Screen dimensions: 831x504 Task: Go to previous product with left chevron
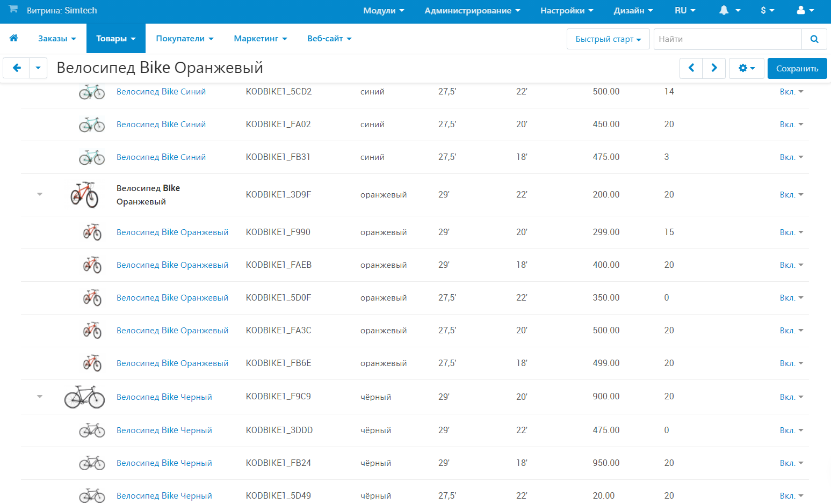click(691, 68)
